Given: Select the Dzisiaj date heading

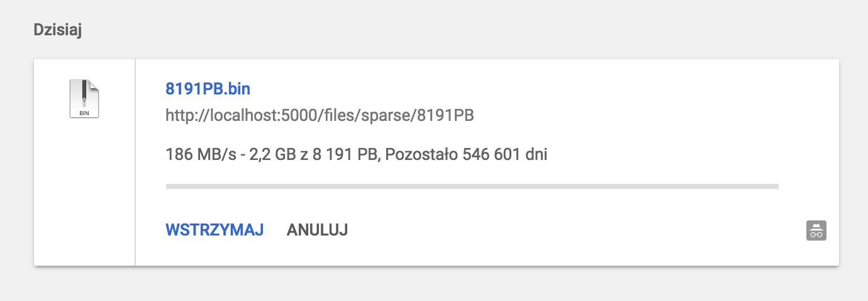Looking at the screenshot, I should tap(58, 30).
